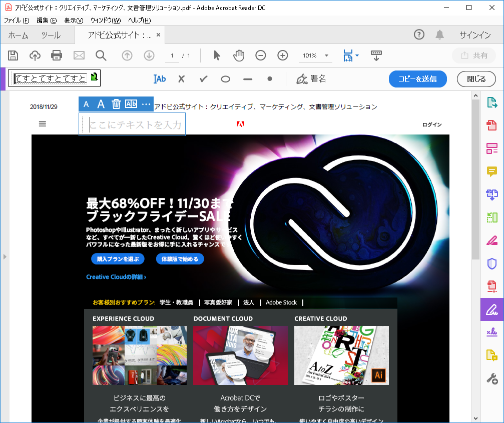Screen dimensions: 504x423
Task: Print the document with printer icon
Action: (57, 55)
